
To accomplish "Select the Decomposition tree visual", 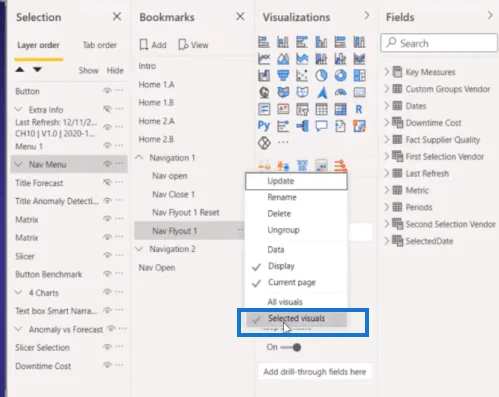I will 302,126.
